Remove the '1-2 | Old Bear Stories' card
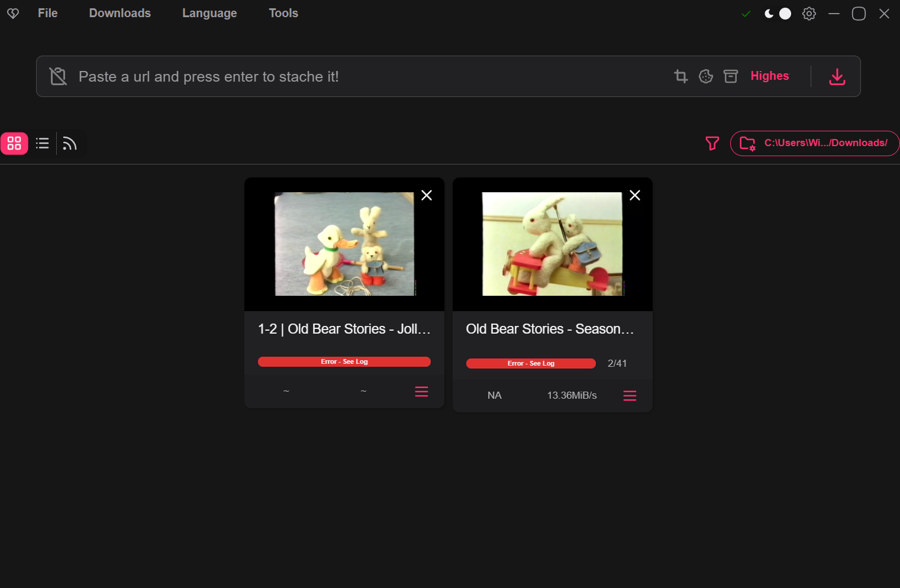Image resolution: width=900 pixels, height=588 pixels. 427,195
